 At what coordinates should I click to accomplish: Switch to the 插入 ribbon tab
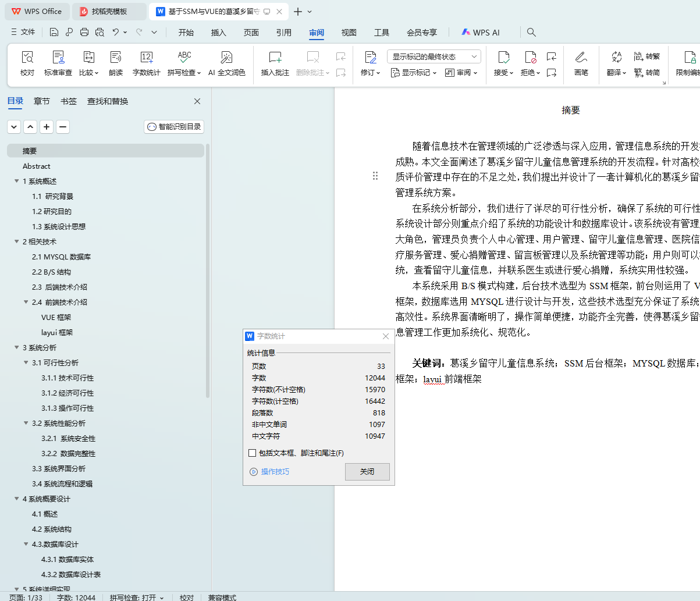[x=219, y=33]
